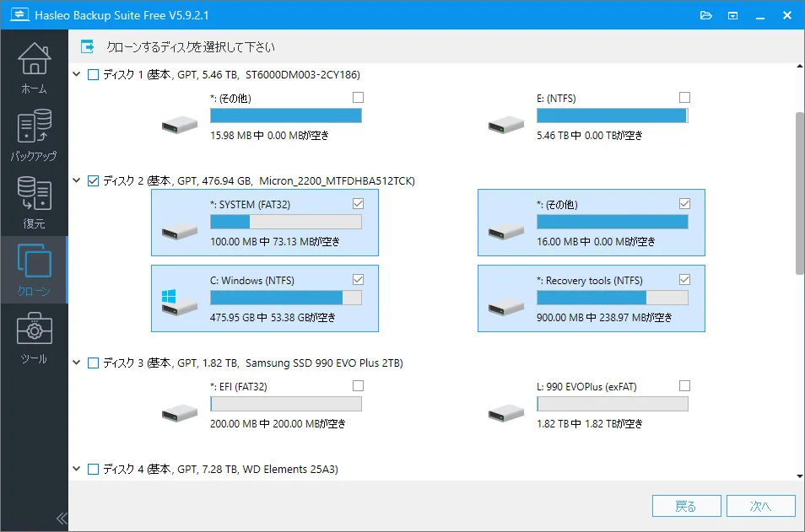Check the ディスク 1 checkbox
Screen dimensions: 805x532
(x=93, y=75)
